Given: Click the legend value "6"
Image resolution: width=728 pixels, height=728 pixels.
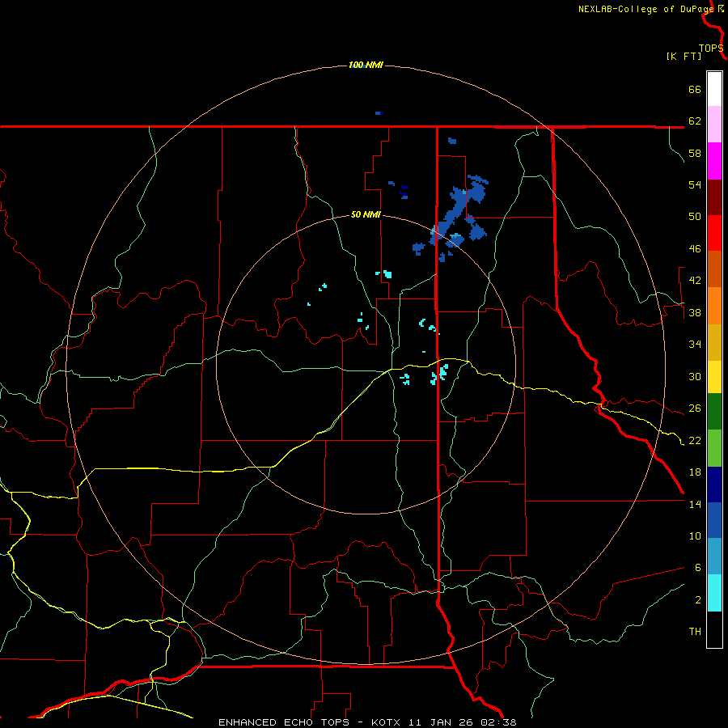Looking at the screenshot, I should coord(697,568).
